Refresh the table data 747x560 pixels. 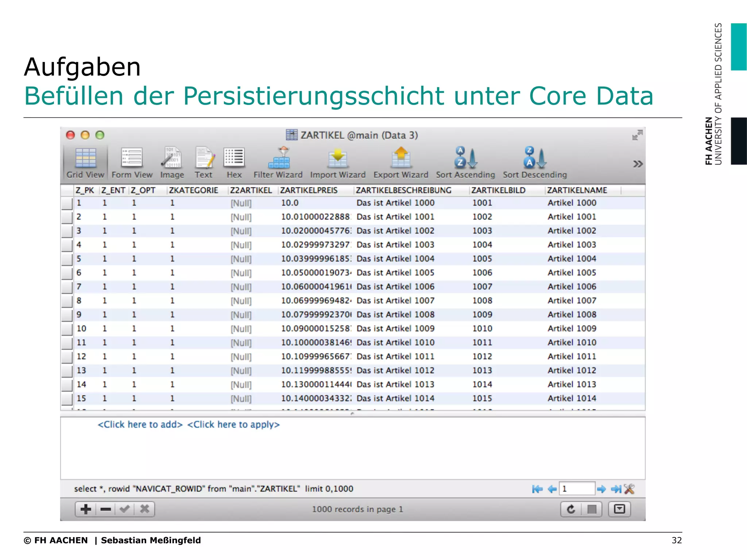(x=571, y=509)
